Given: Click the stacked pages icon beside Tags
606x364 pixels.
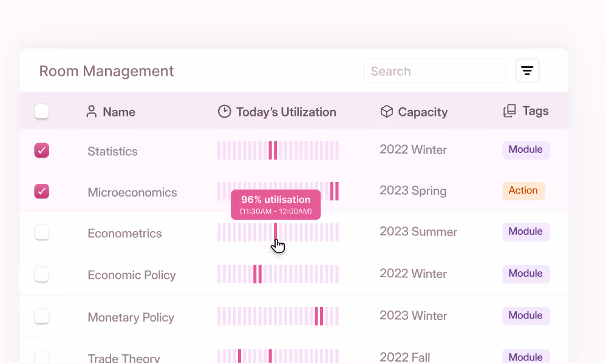Looking at the screenshot, I should click(x=510, y=111).
